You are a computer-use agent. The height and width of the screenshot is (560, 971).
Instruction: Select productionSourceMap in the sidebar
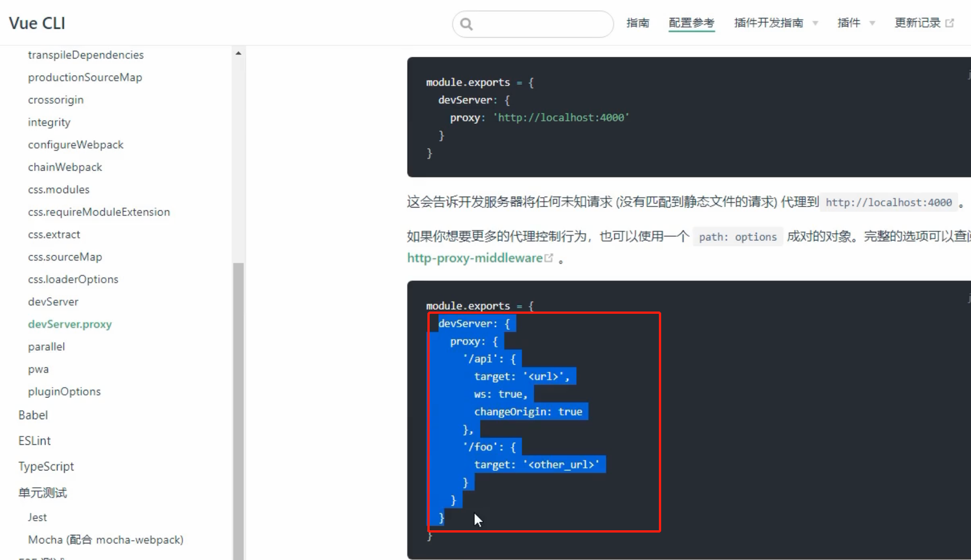[85, 77]
